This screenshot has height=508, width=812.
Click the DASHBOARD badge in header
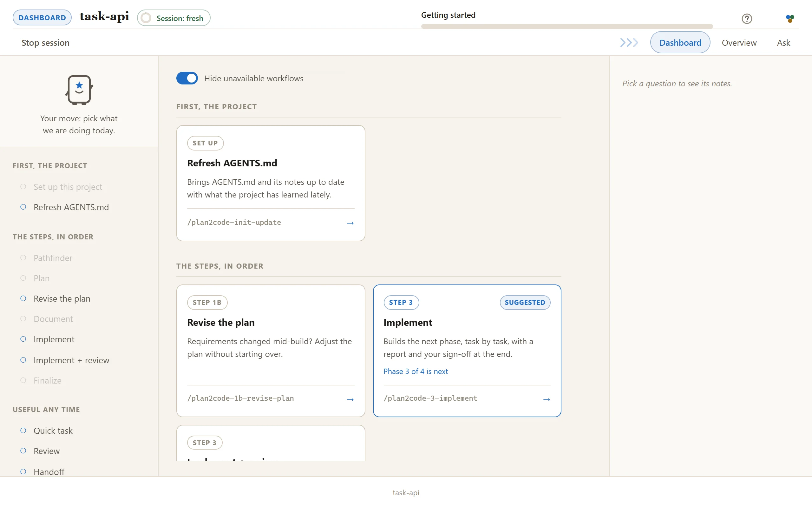[x=42, y=18]
